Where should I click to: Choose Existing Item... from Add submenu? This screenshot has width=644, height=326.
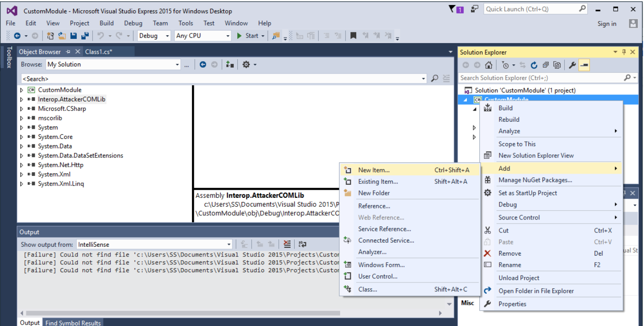pos(409,182)
